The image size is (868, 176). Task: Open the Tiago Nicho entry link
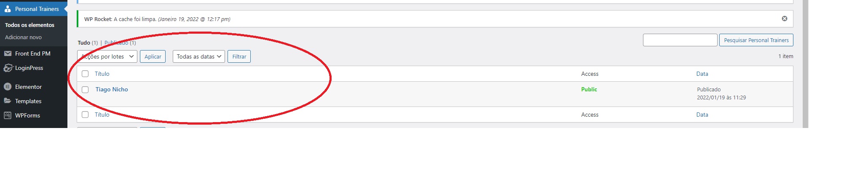[x=112, y=89]
